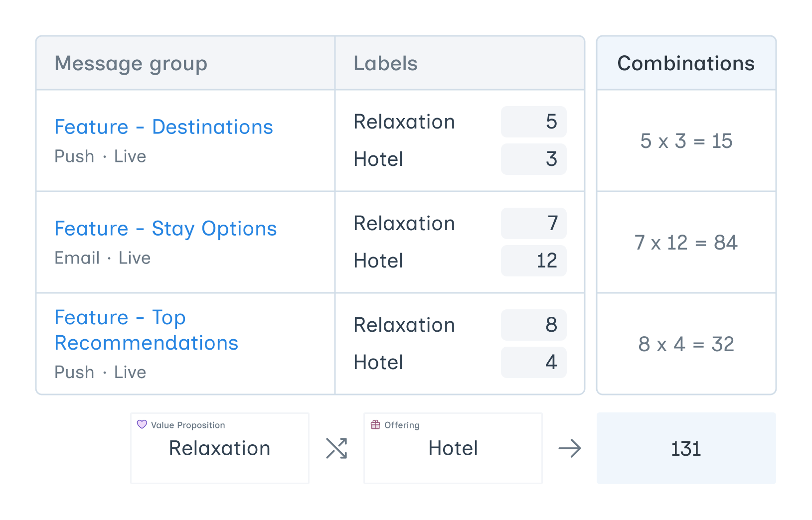812x520 pixels.
Task: Click the gift Offering icon
Action: point(375,424)
